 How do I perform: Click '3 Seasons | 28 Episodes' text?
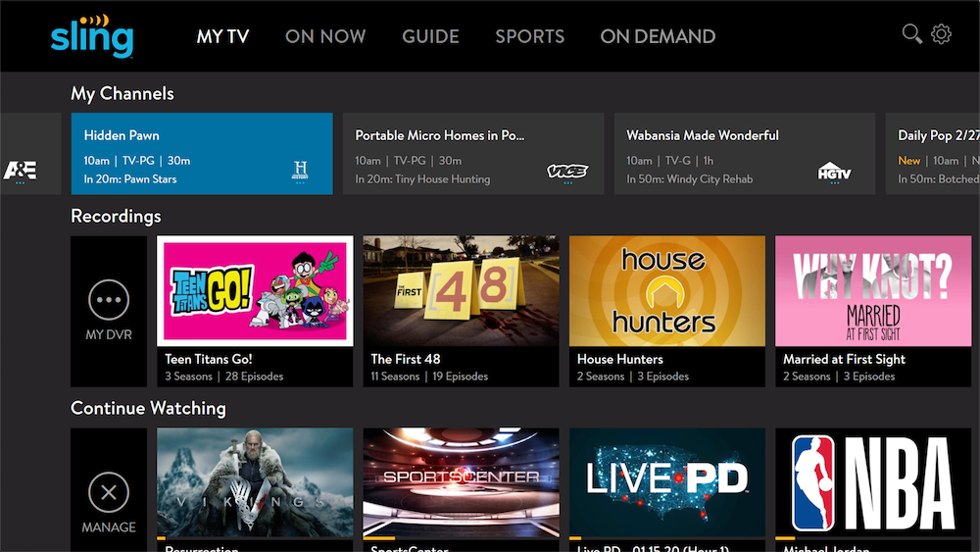[223, 376]
